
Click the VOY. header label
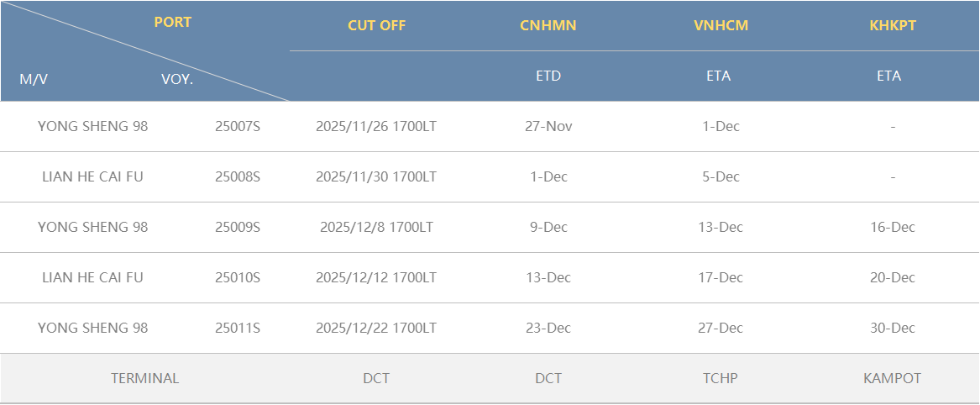point(177,80)
